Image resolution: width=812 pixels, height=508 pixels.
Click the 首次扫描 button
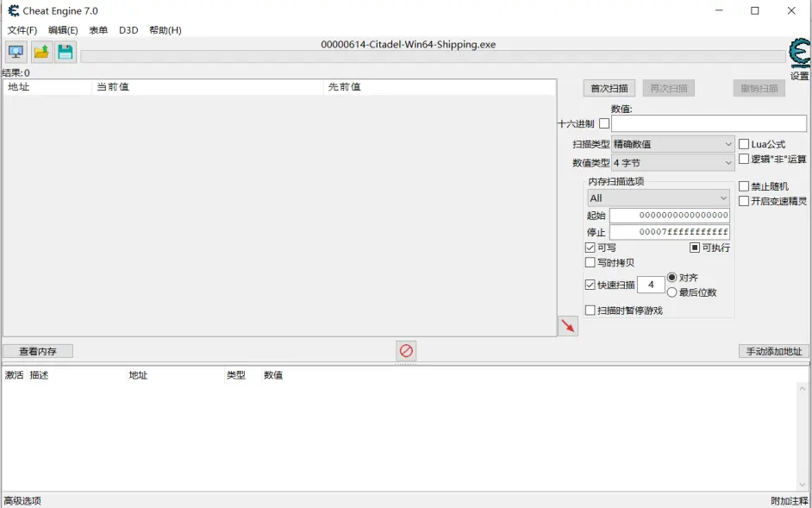click(x=609, y=88)
